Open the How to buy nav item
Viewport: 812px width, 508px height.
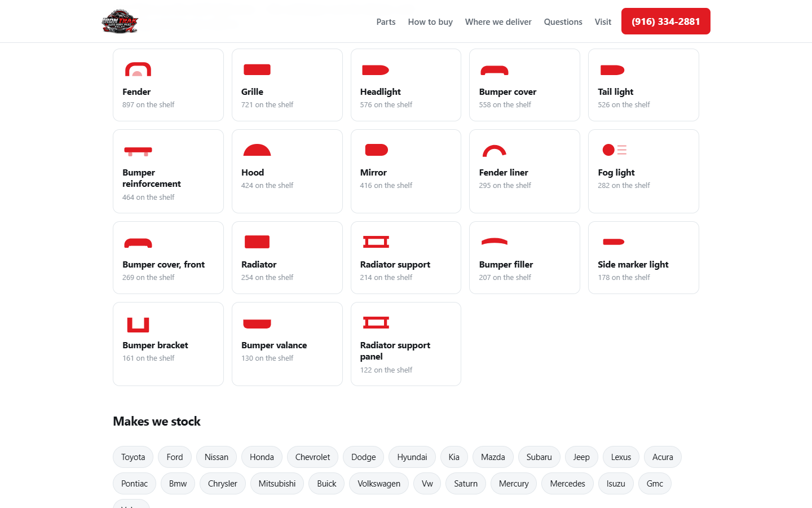pos(430,22)
